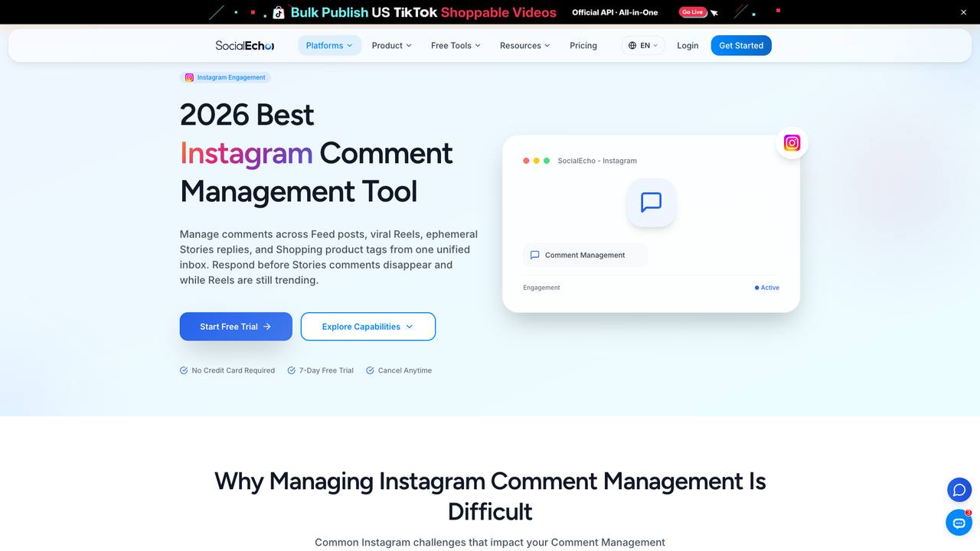The height and width of the screenshot is (551, 980).
Task: Open the Platforms menu
Action: pyautogui.click(x=329, y=46)
